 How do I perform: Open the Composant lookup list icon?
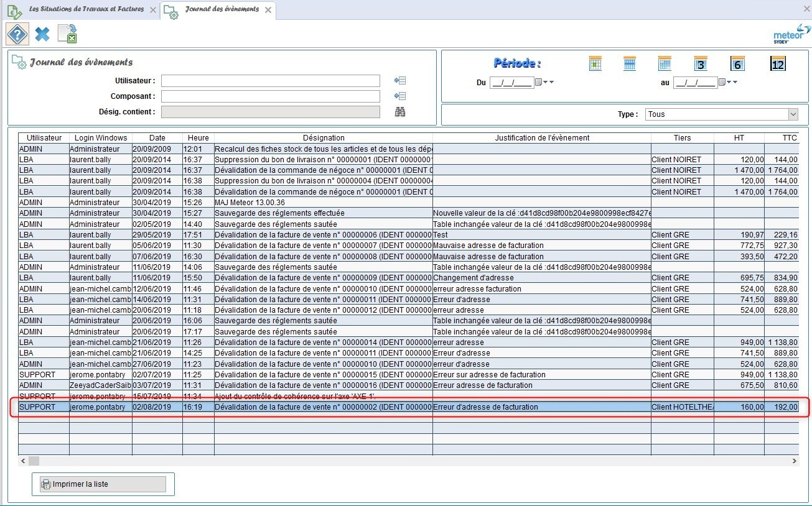point(400,96)
